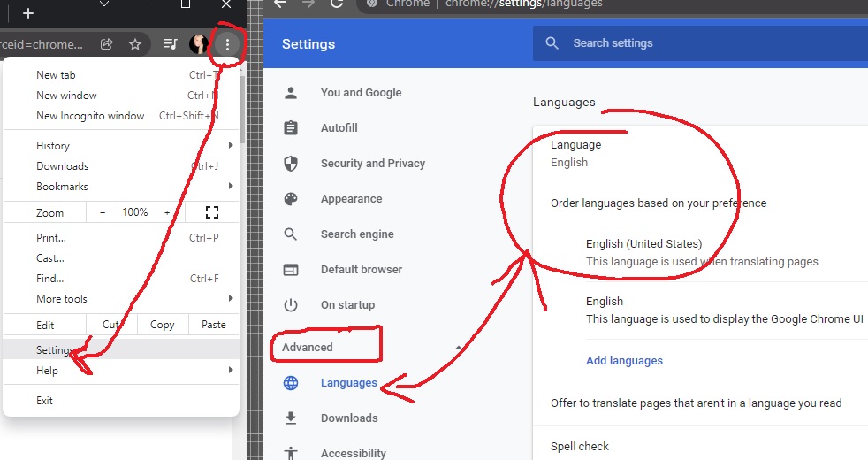The width and height of the screenshot is (868, 460).
Task: Click the On startup power icon
Action: coord(291,305)
